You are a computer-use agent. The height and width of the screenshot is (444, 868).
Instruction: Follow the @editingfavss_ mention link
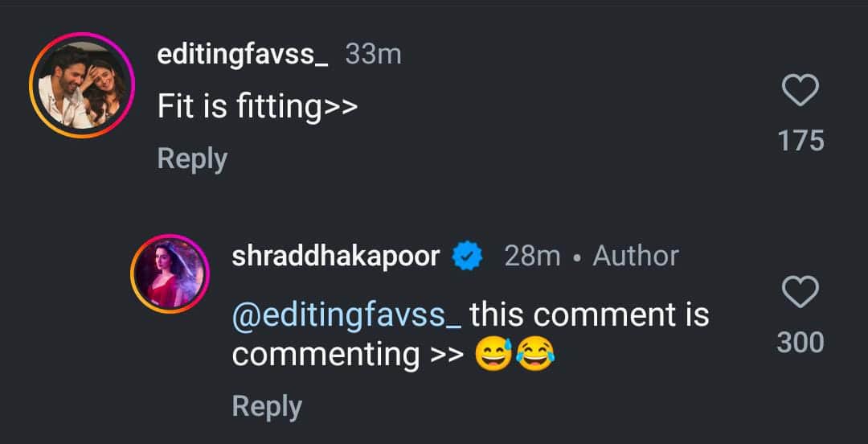[x=346, y=314]
